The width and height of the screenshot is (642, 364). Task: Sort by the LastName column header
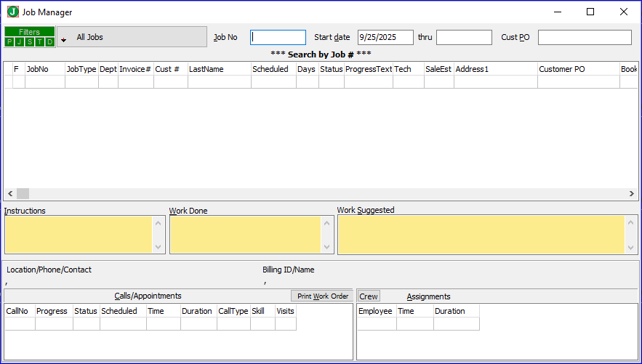(x=220, y=69)
